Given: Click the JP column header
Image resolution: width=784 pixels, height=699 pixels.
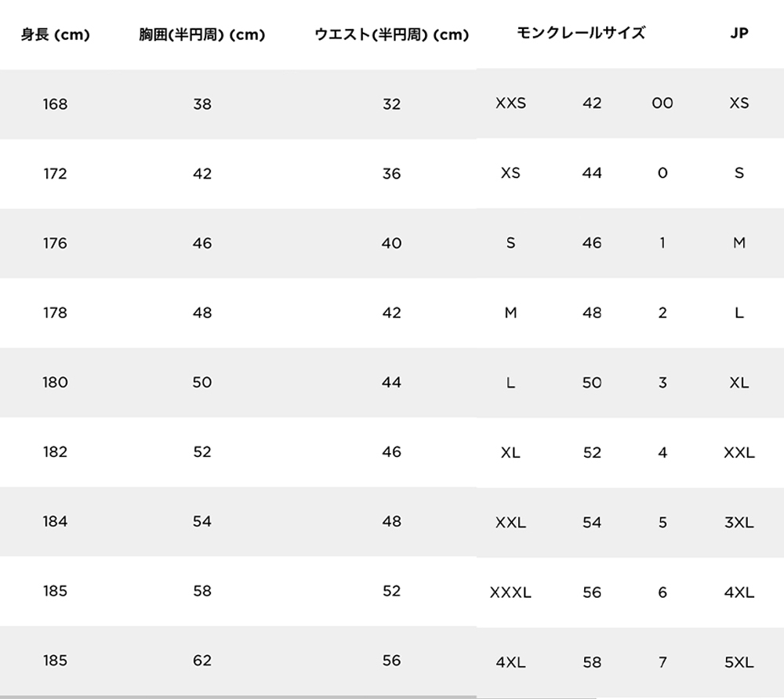Looking at the screenshot, I should [739, 33].
